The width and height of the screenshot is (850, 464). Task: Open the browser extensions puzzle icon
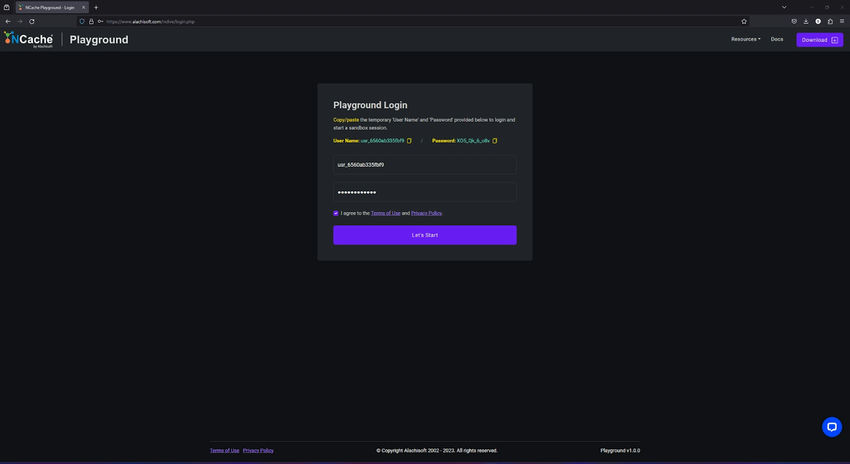pos(830,22)
